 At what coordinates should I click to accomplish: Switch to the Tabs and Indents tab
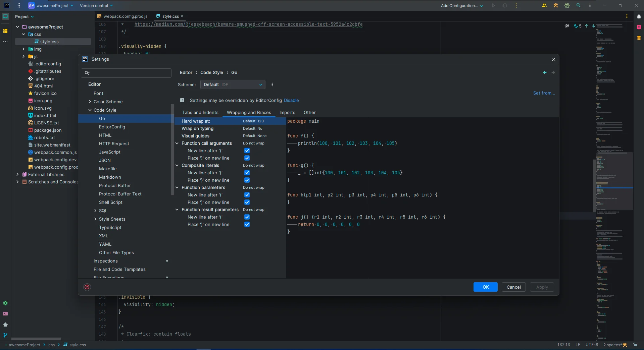200,113
